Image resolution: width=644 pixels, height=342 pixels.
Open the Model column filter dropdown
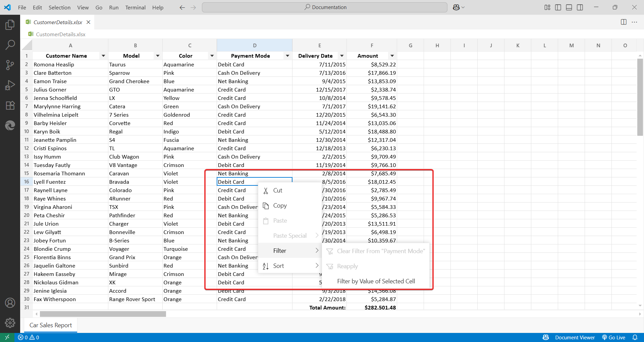(x=158, y=56)
